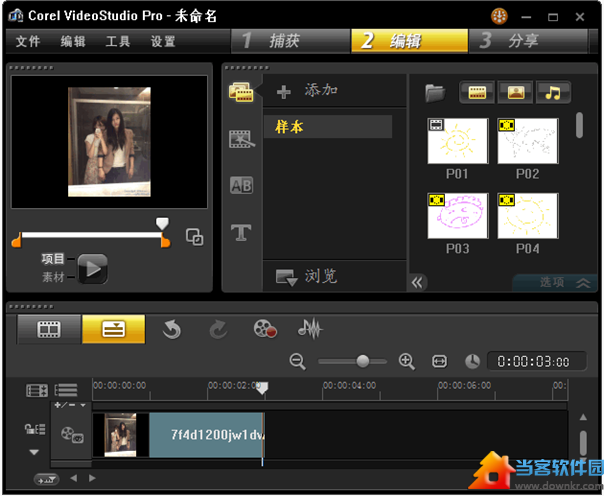Image resolution: width=604 pixels, height=496 pixels.
Task: Expand the 选项 options panel
Action: click(565, 282)
